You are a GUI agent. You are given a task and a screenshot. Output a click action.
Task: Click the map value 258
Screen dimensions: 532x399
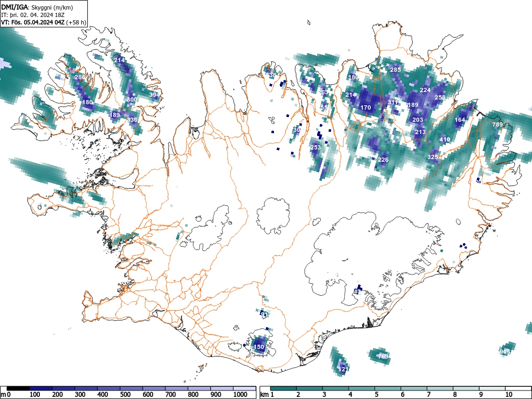coord(440,97)
